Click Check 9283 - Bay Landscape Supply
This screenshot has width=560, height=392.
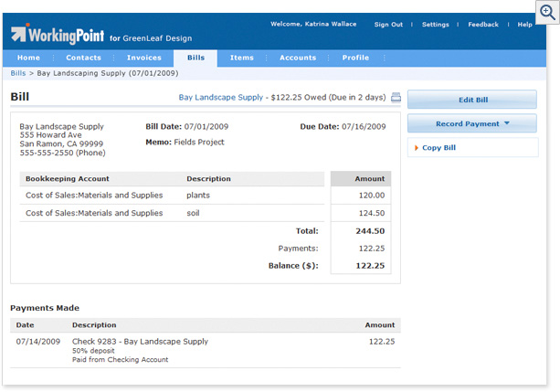pyautogui.click(x=140, y=342)
